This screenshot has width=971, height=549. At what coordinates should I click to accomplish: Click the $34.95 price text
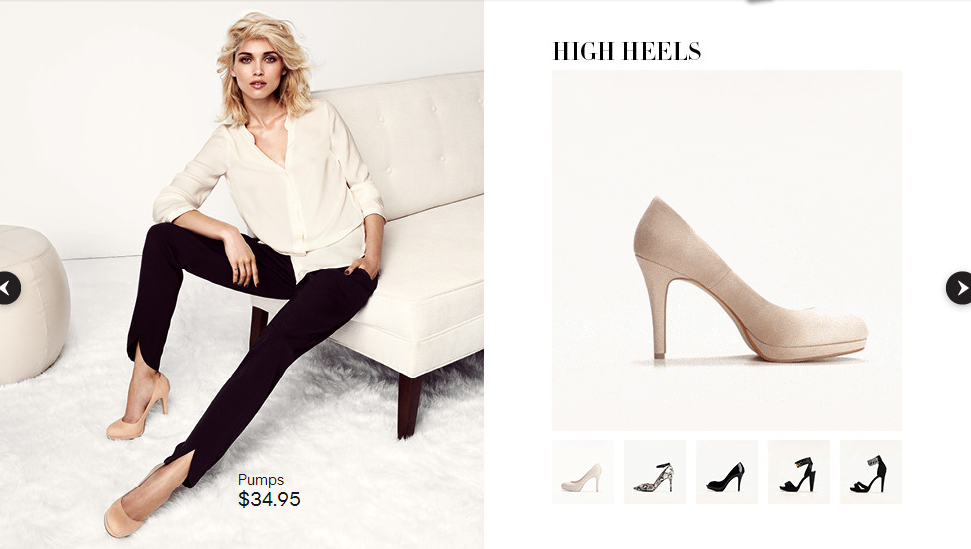click(x=269, y=499)
